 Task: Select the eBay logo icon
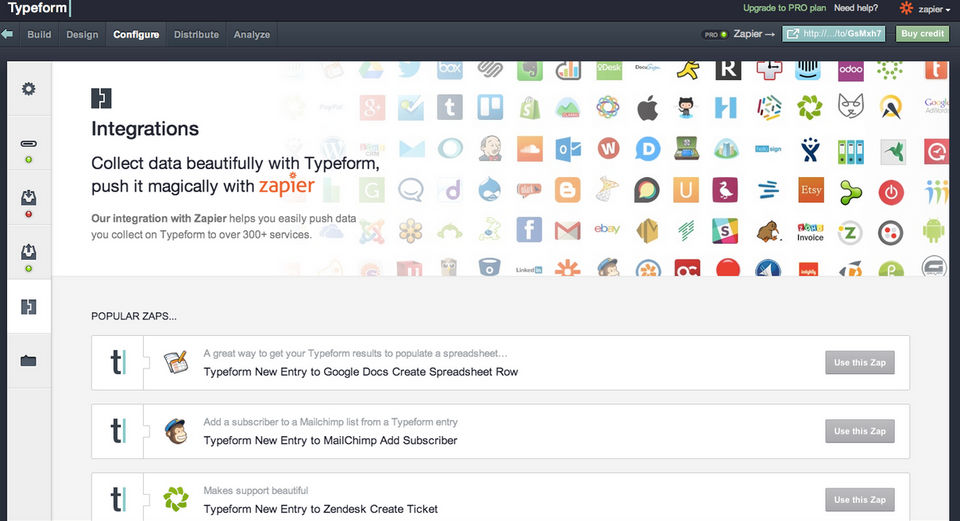coord(607,228)
